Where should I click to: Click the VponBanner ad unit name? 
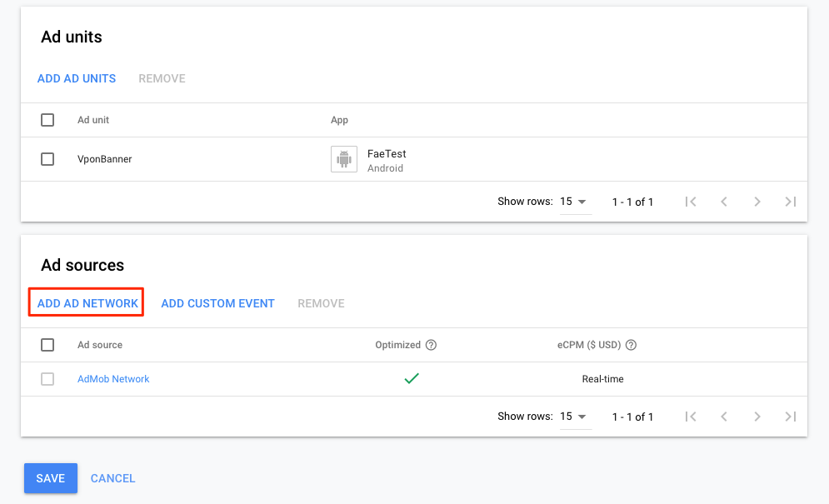coord(105,159)
